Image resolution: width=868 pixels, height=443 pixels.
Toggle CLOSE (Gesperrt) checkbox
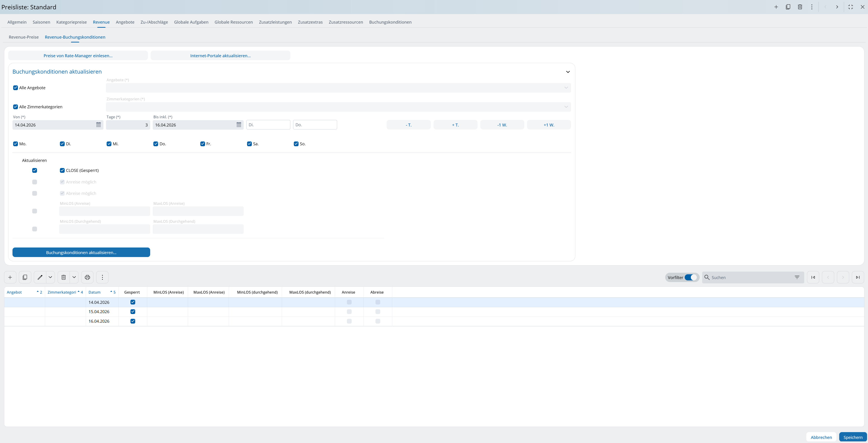point(62,170)
